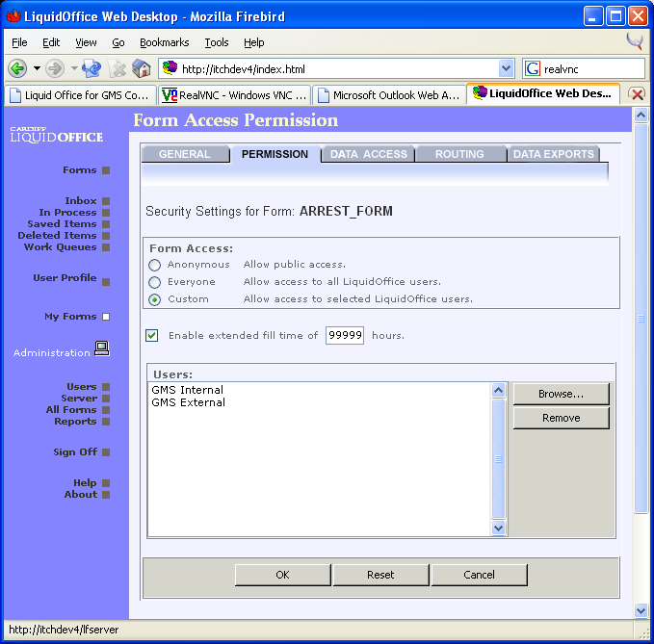This screenshot has height=644, width=654.
Task: Click the Remove button
Action: pyautogui.click(x=561, y=418)
